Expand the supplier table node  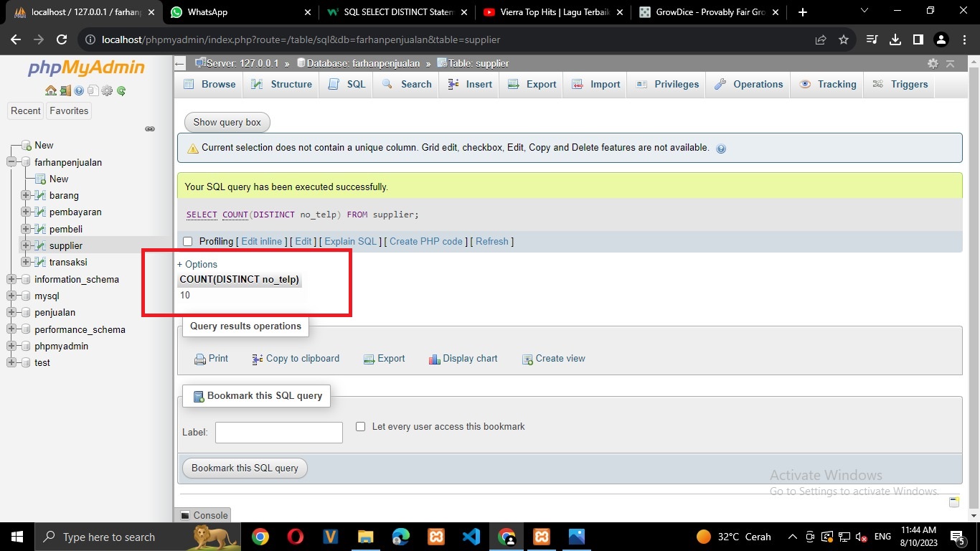pos(27,245)
